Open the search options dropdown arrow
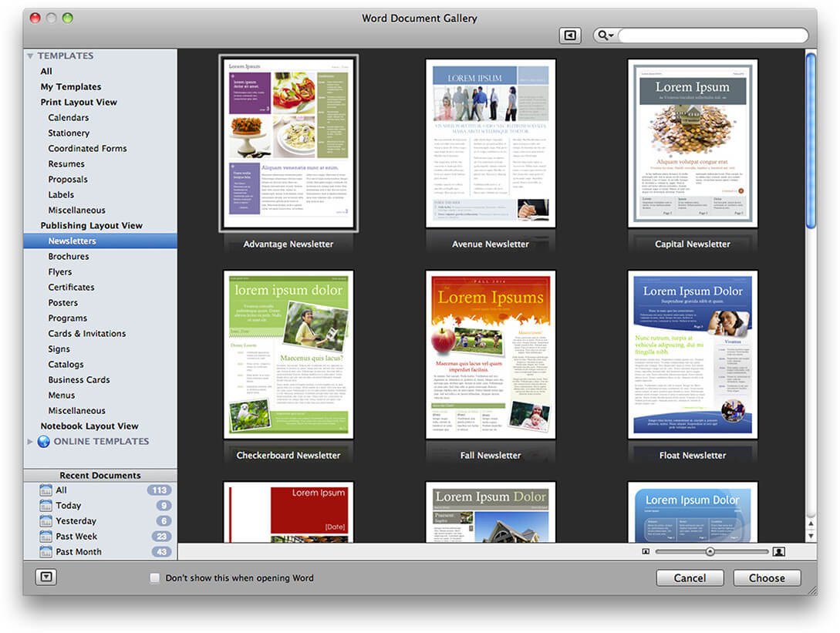840x633 pixels. 612,35
